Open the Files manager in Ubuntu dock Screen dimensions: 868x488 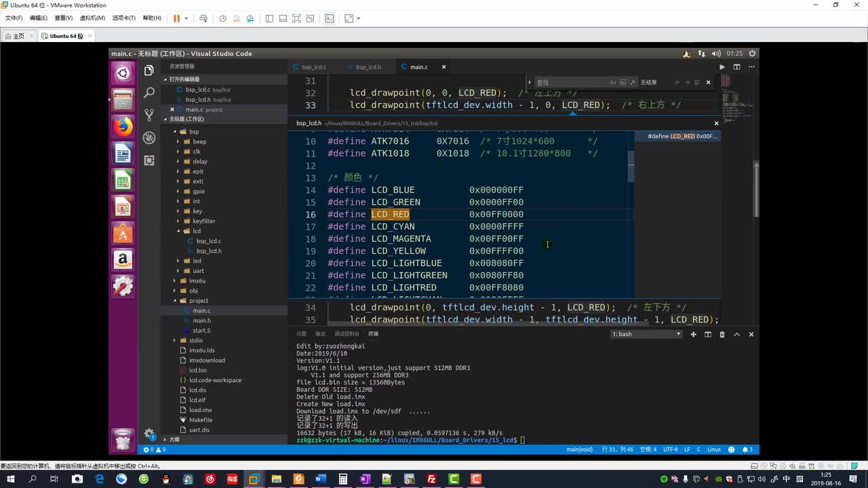click(123, 100)
